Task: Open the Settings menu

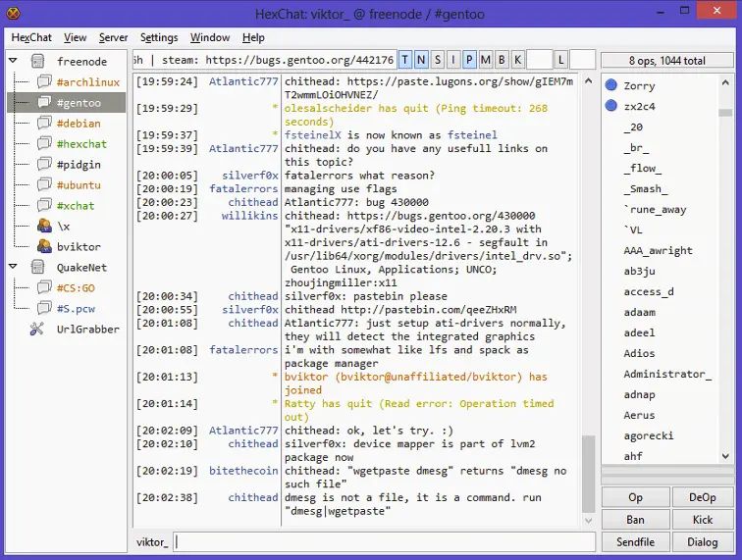Action: [159, 37]
